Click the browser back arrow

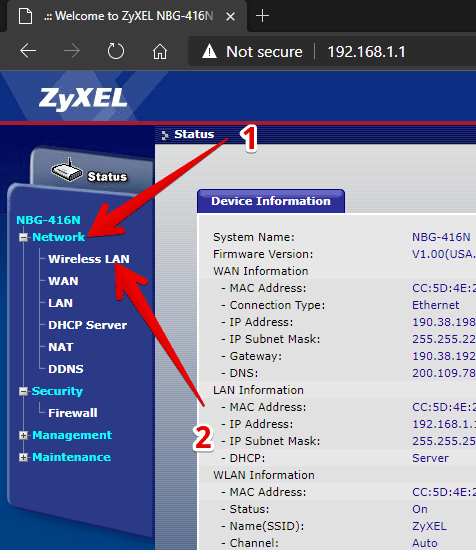(x=28, y=51)
